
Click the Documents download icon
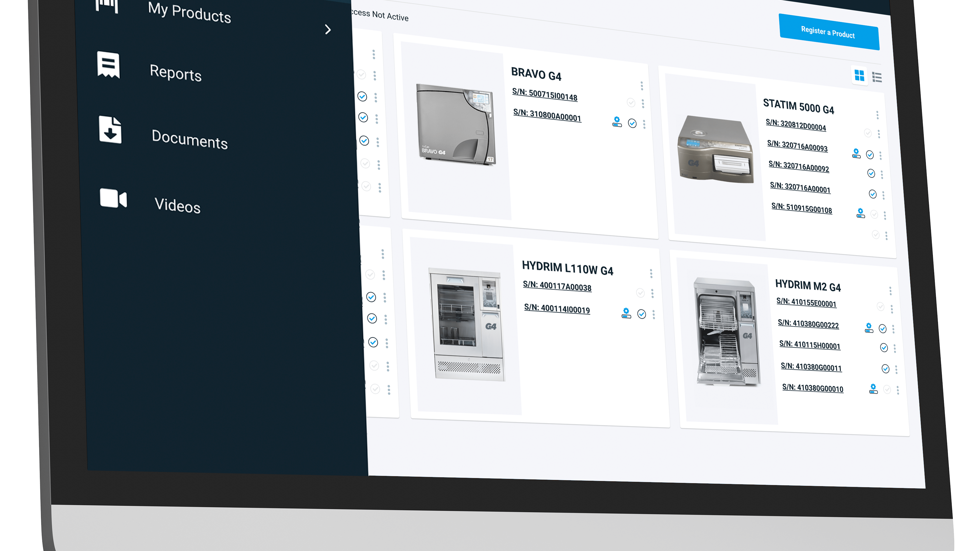click(110, 130)
